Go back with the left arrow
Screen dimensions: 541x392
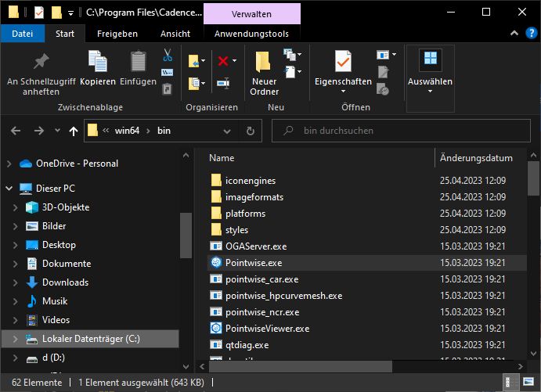coord(16,131)
